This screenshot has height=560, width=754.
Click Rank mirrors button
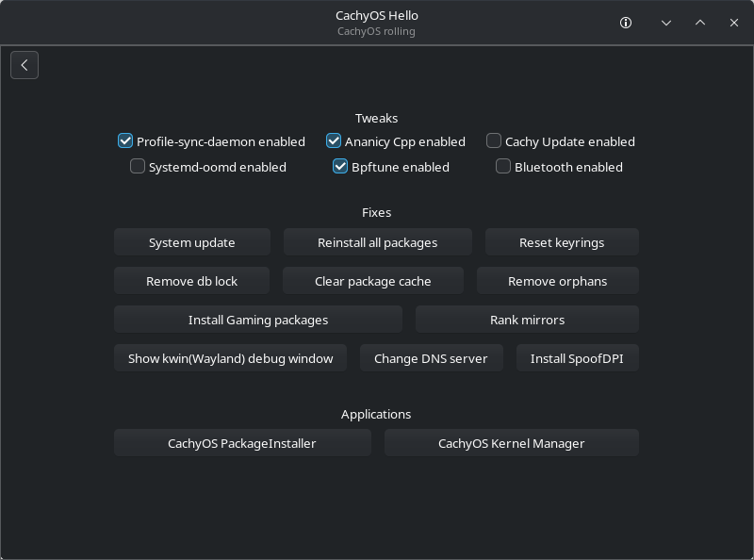tap(527, 319)
